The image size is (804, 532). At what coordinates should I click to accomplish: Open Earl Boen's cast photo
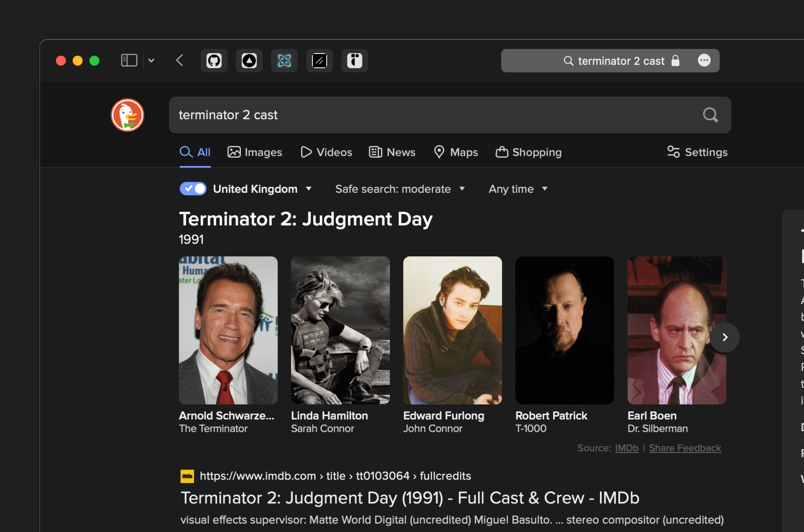(x=677, y=330)
